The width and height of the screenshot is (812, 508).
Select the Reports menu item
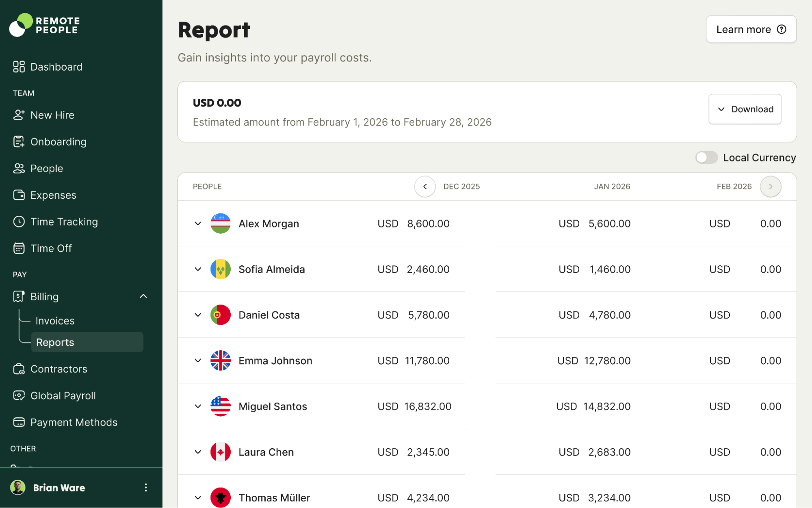[x=55, y=342]
